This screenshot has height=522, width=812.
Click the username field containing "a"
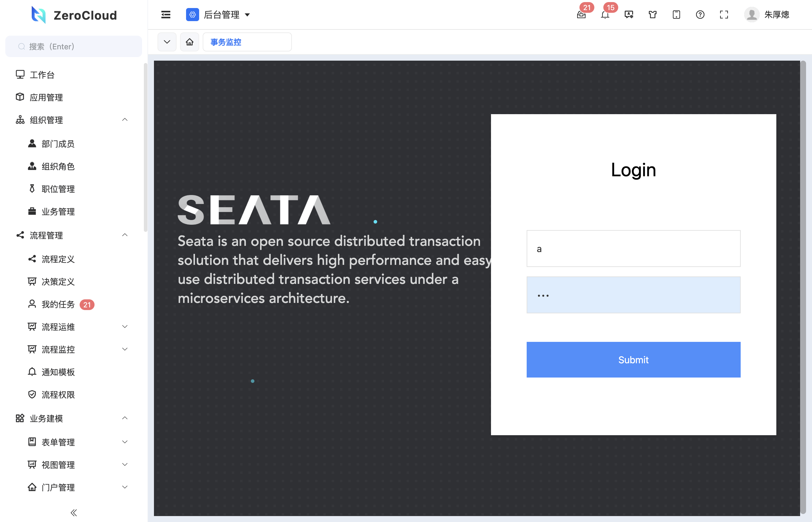click(633, 249)
